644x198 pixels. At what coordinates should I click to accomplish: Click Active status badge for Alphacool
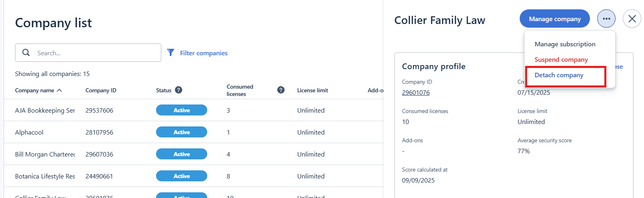(182, 132)
